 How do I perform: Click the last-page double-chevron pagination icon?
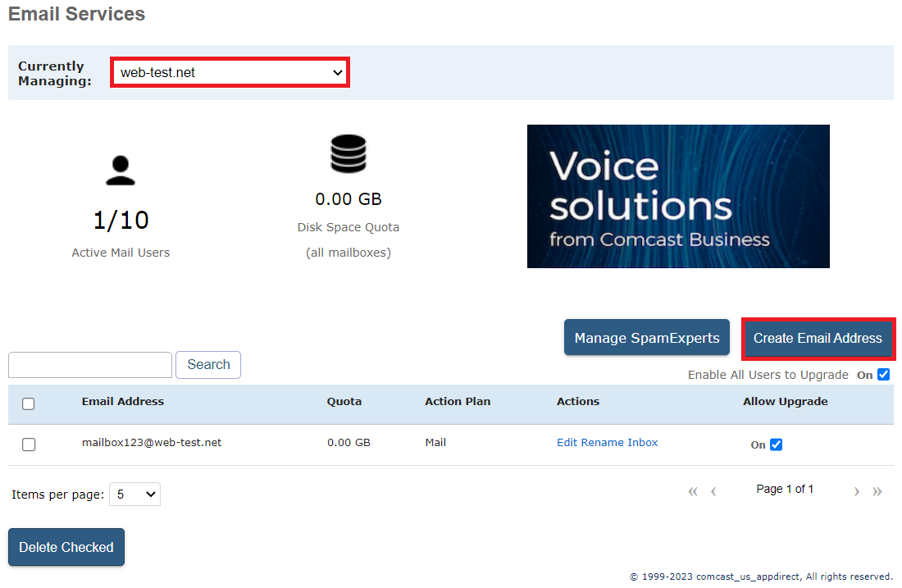coord(877,490)
